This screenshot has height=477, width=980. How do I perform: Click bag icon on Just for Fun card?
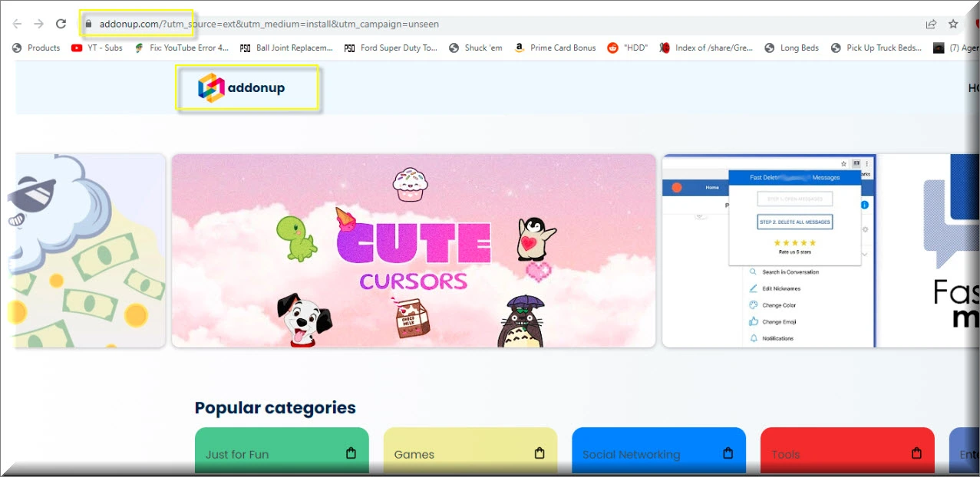tap(351, 453)
